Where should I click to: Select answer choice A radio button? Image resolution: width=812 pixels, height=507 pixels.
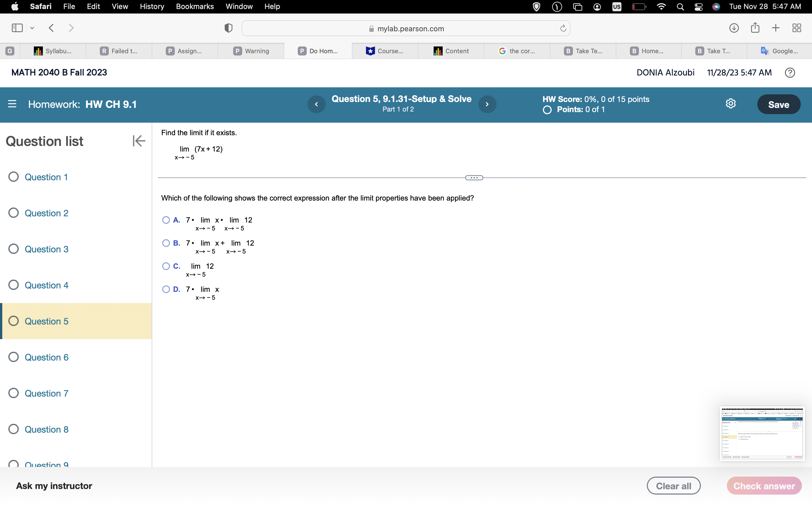click(x=166, y=220)
